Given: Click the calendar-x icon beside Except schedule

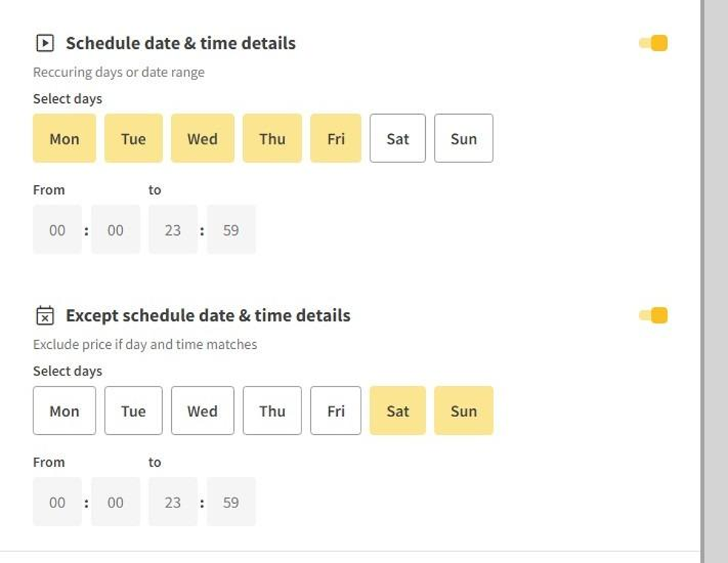Looking at the screenshot, I should click(x=44, y=316).
